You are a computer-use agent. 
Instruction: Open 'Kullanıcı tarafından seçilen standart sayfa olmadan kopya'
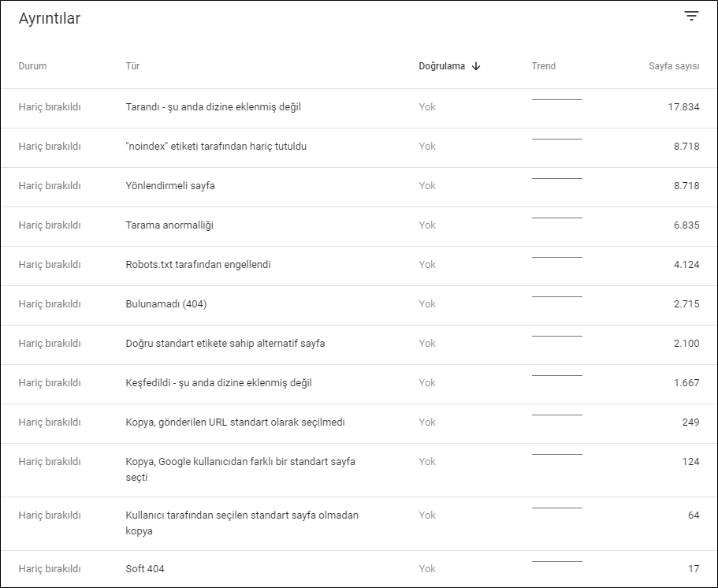[x=359, y=523]
